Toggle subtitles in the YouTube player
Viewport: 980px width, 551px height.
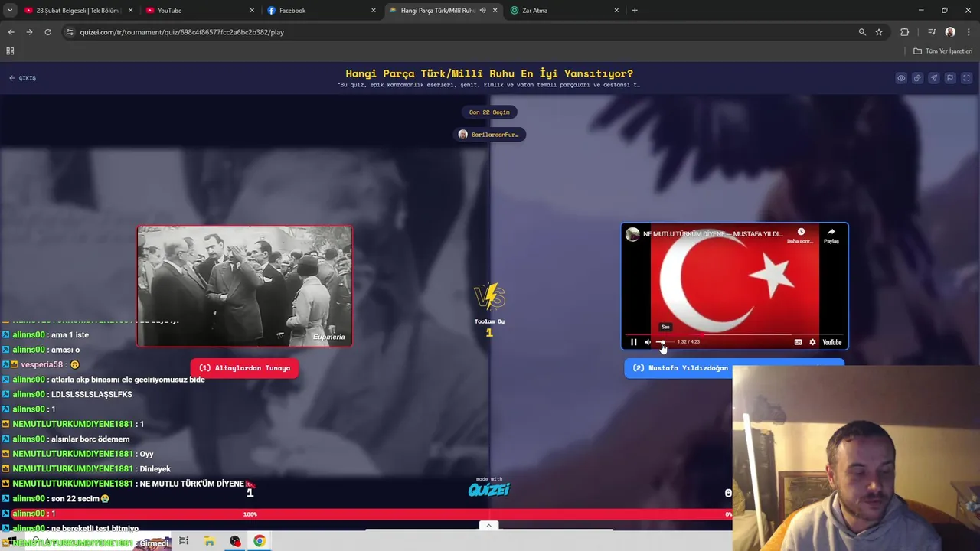798,342
